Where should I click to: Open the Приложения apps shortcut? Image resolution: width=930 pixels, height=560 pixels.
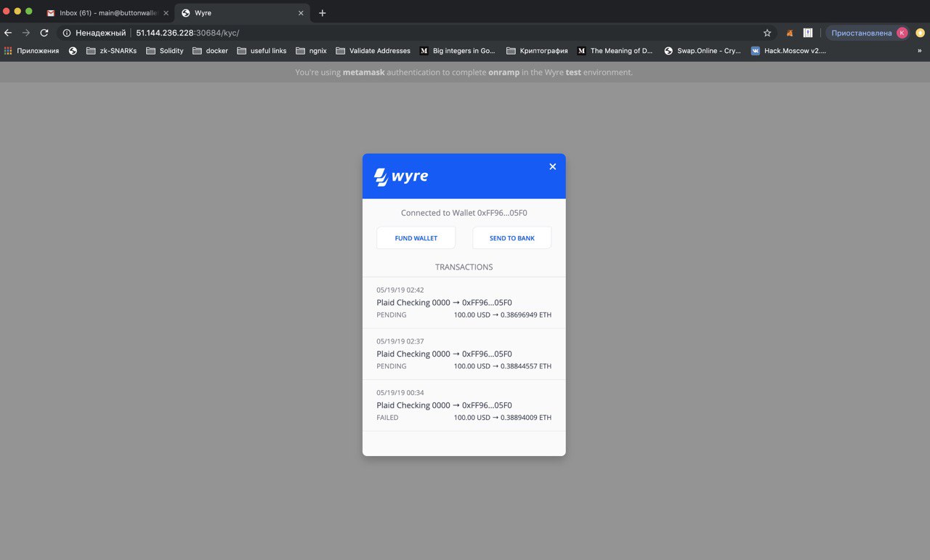[x=31, y=51]
